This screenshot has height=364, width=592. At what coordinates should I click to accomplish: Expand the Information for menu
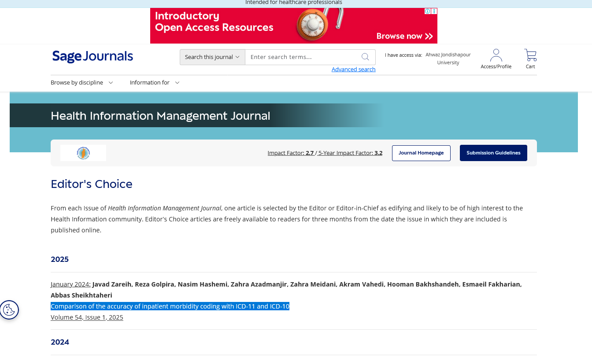click(x=154, y=83)
